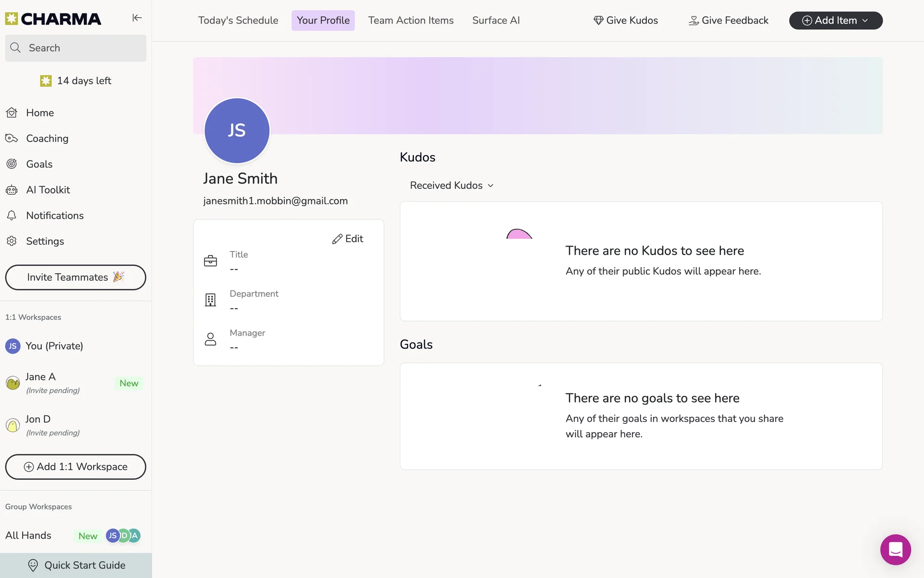Open the All Hands group workspace
Image resolution: width=924 pixels, height=578 pixels.
[x=28, y=536]
